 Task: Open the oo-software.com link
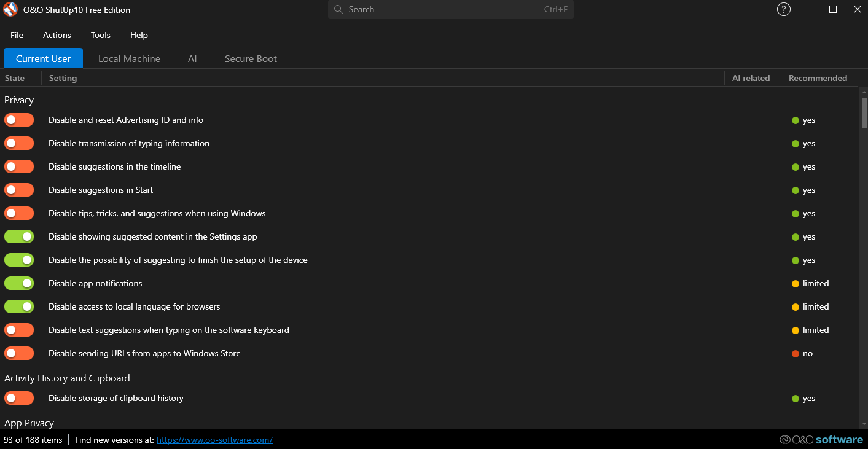pyautogui.click(x=214, y=440)
